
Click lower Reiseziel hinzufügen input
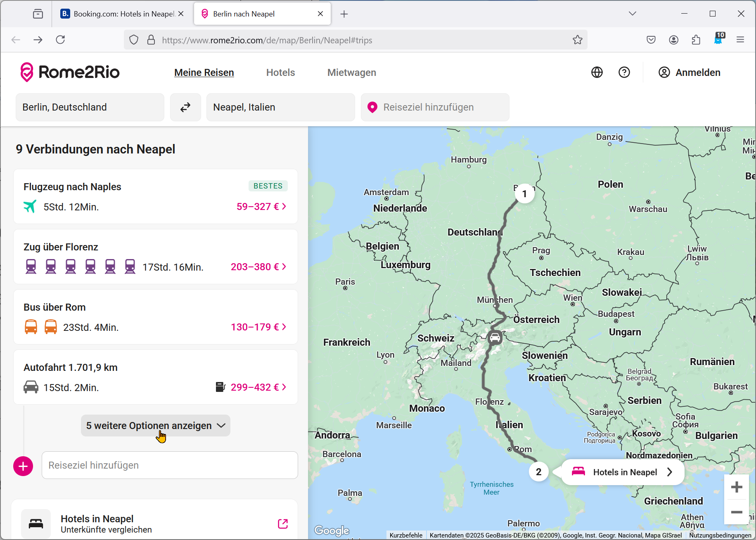170,465
